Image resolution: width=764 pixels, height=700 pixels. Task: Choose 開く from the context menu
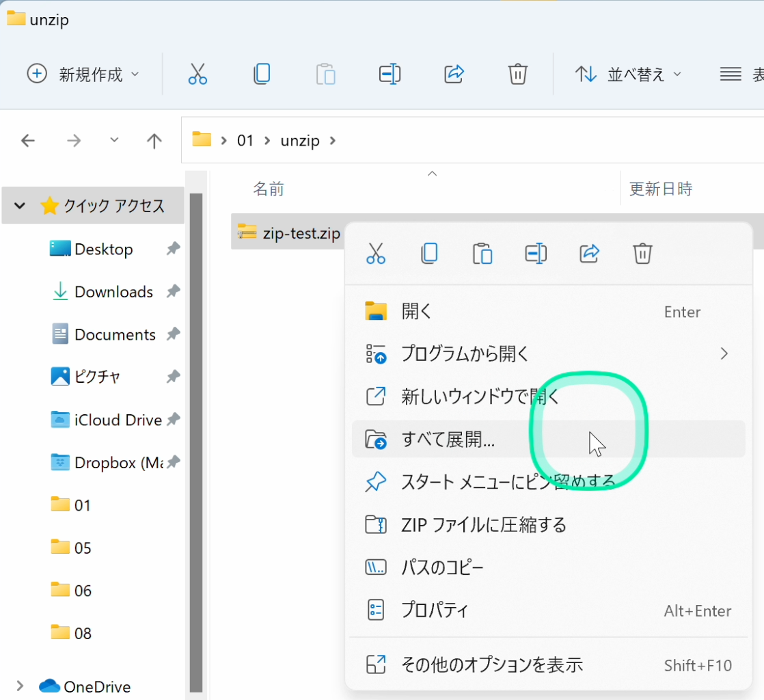(549, 311)
